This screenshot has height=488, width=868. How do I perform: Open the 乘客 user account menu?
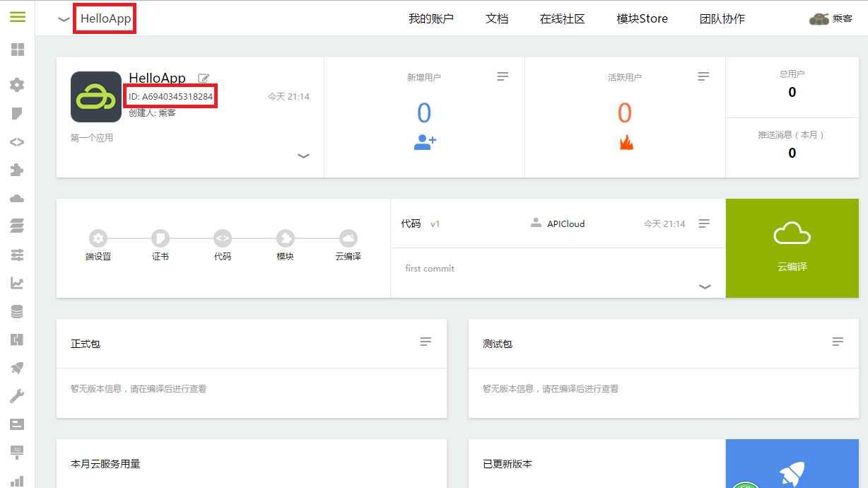point(831,19)
